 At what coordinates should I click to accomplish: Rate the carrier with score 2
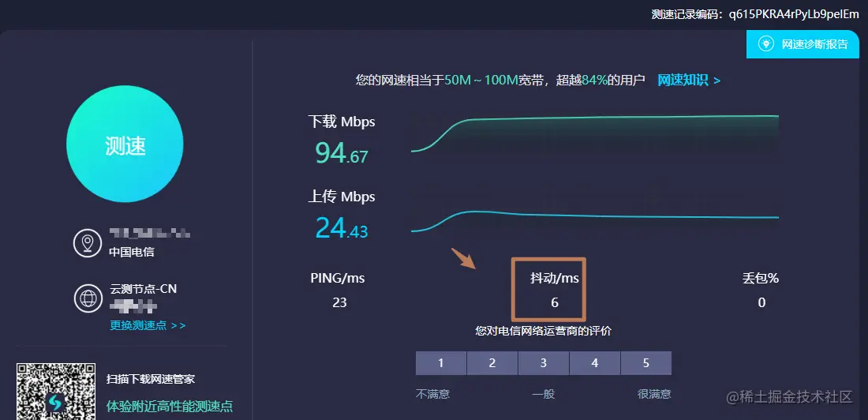492,363
